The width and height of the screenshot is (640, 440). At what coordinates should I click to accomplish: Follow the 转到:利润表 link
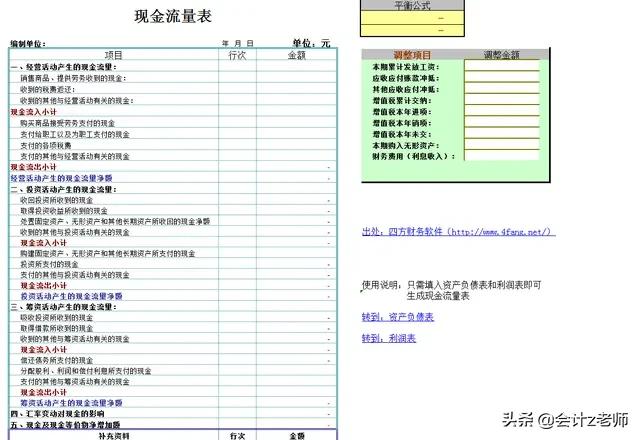389,338
